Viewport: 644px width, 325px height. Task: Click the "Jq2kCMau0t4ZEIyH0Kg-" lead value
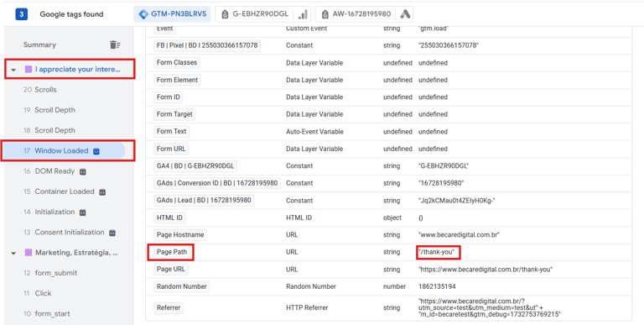(x=457, y=201)
